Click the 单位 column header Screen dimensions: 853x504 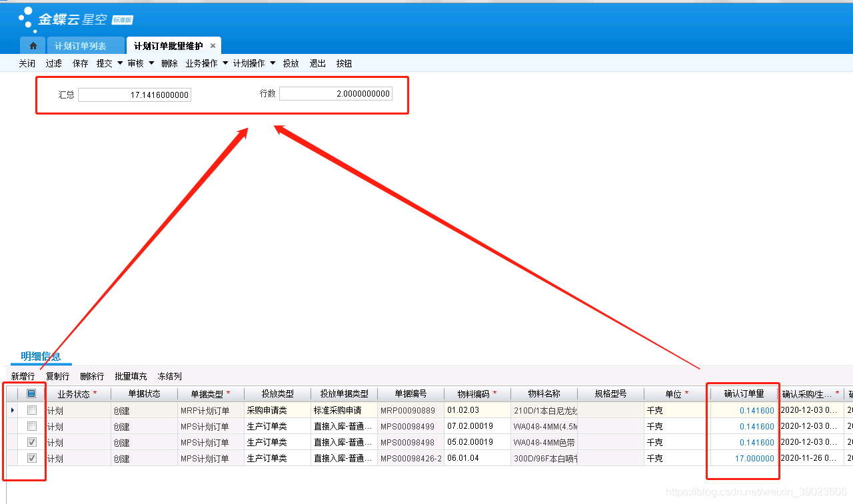point(677,394)
